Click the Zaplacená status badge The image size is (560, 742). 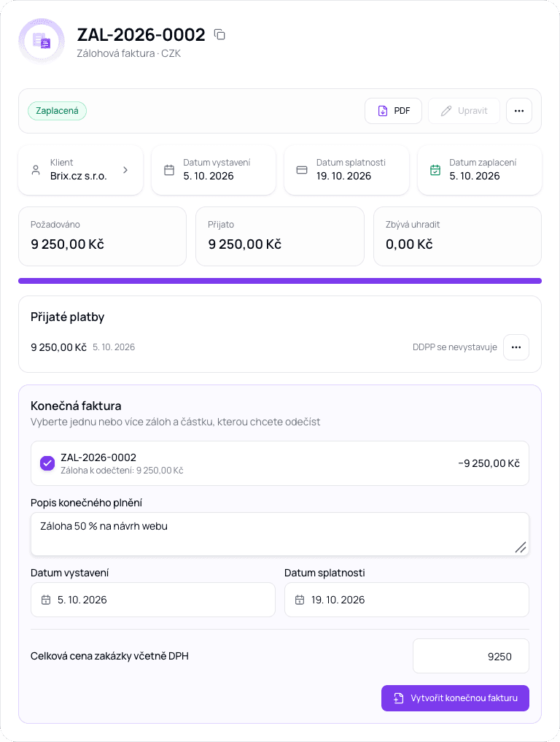click(x=57, y=111)
